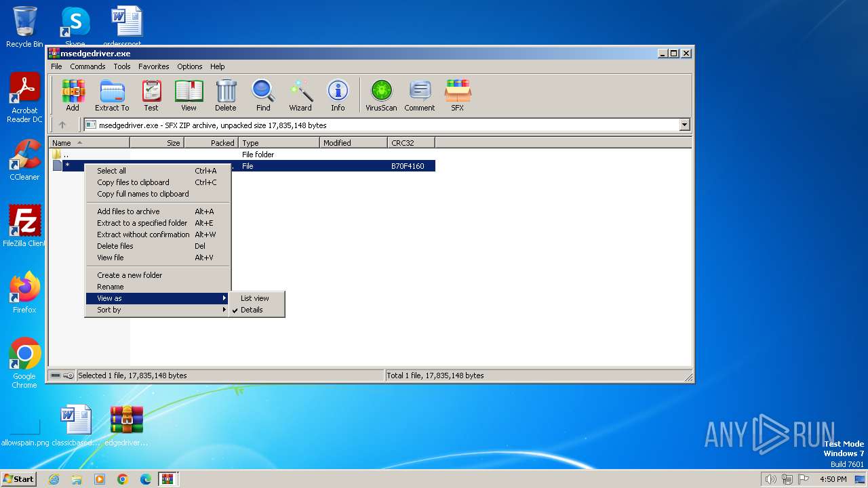Viewport: 868px width, 488px height.
Task: Sort by the Modified column header
Action: coord(354,143)
